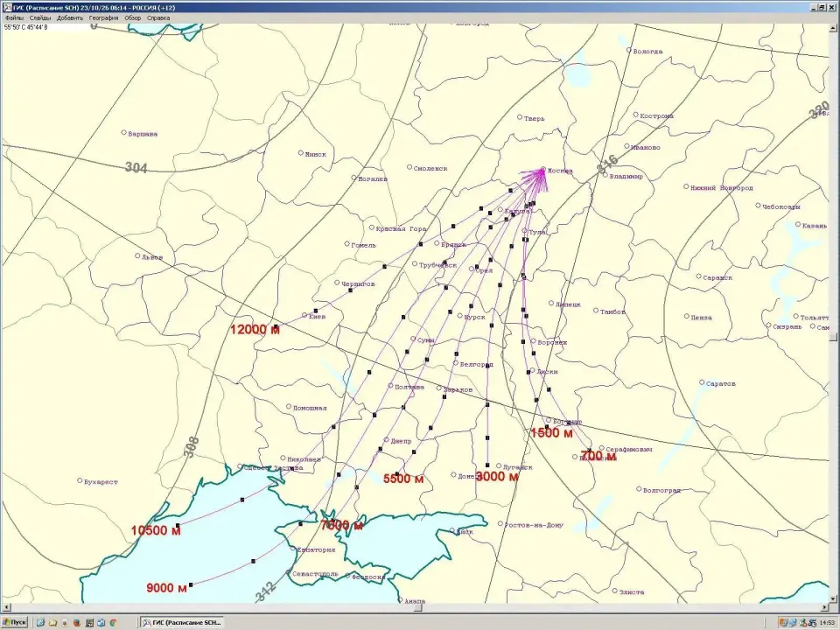Open the Добавить menu
The height and width of the screenshot is (630, 840).
coord(70,17)
